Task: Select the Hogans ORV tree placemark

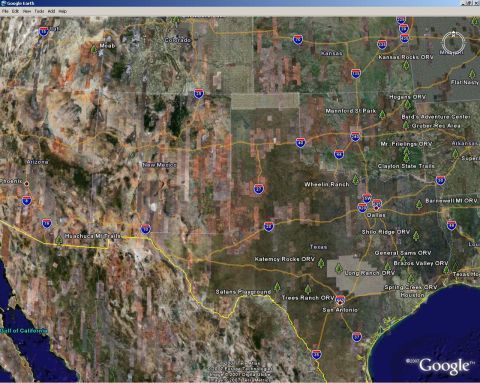Action: click(x=407, y=105)
